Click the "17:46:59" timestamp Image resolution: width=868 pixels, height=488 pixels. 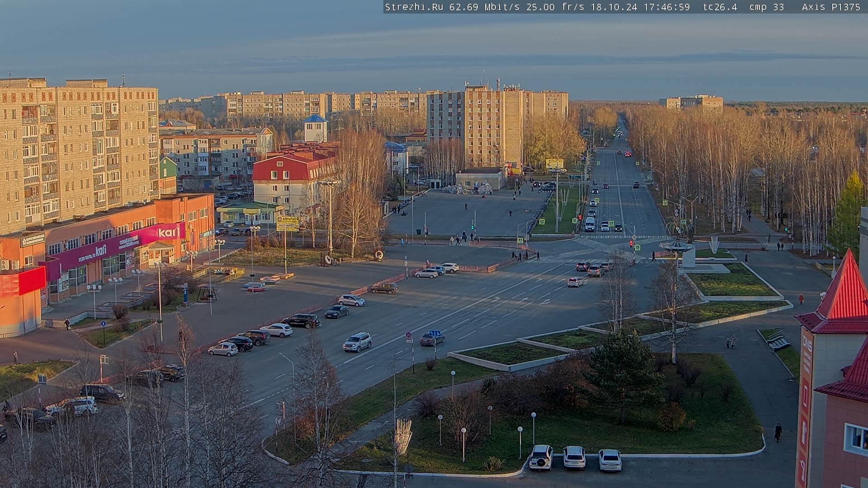[x=667, y=7]
